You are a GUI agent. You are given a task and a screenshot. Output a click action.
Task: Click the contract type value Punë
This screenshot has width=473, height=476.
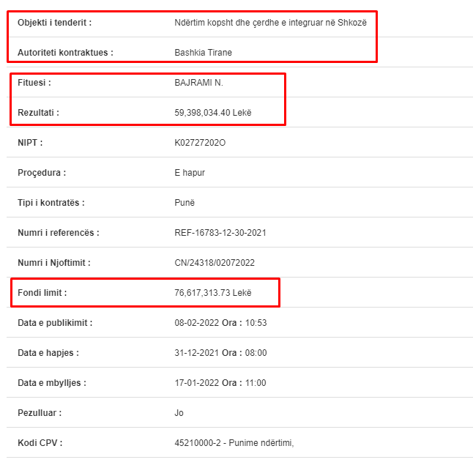pos(185,203)
